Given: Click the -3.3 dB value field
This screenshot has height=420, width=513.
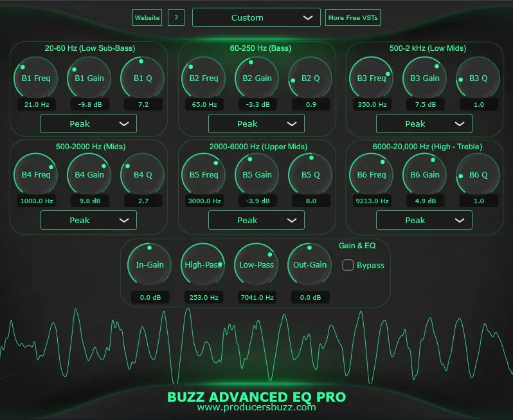Looking at the screenshot, I should click(x=258, y=104).
